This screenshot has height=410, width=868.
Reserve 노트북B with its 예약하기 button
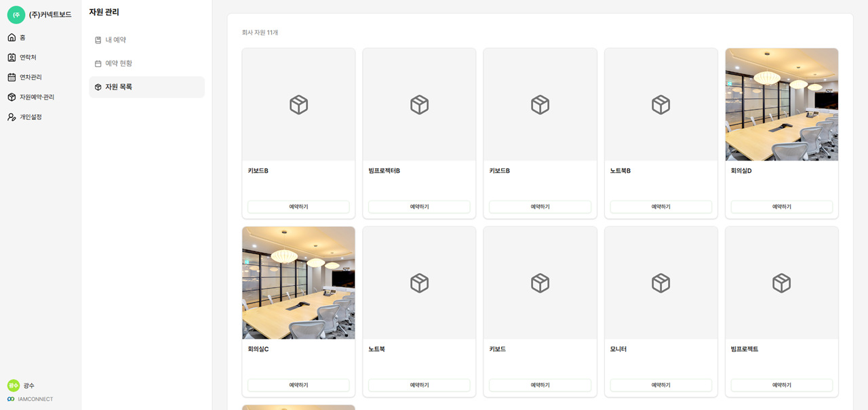coord(660,207)
